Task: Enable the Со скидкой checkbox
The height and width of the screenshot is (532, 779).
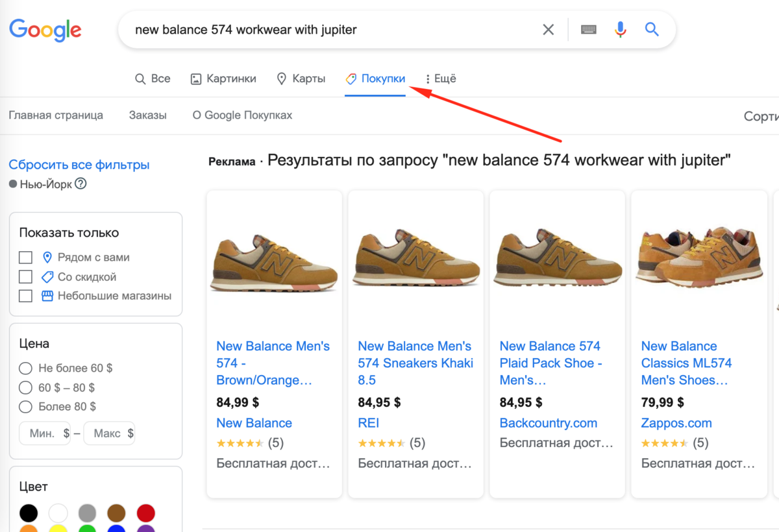Action: coord(25,276)
